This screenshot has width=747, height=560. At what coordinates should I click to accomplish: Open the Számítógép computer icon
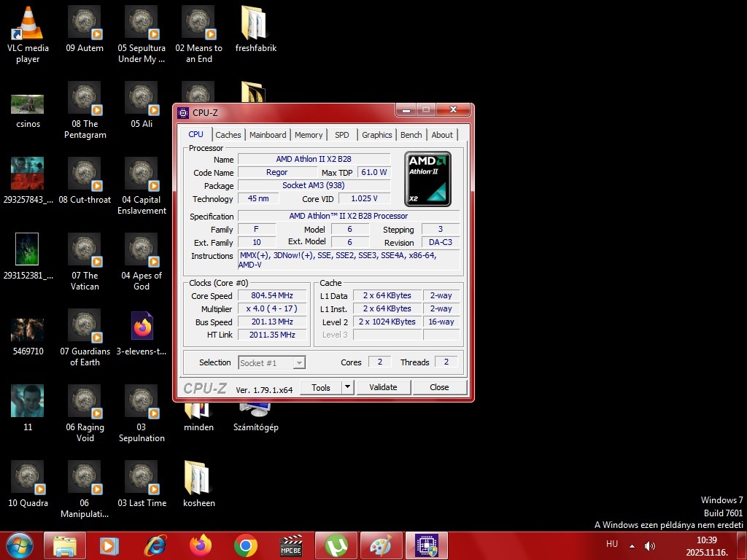coord(256,418)
